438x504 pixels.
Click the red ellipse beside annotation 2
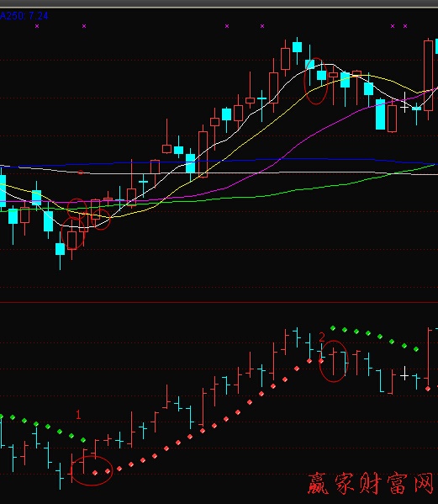click(334, 361)
